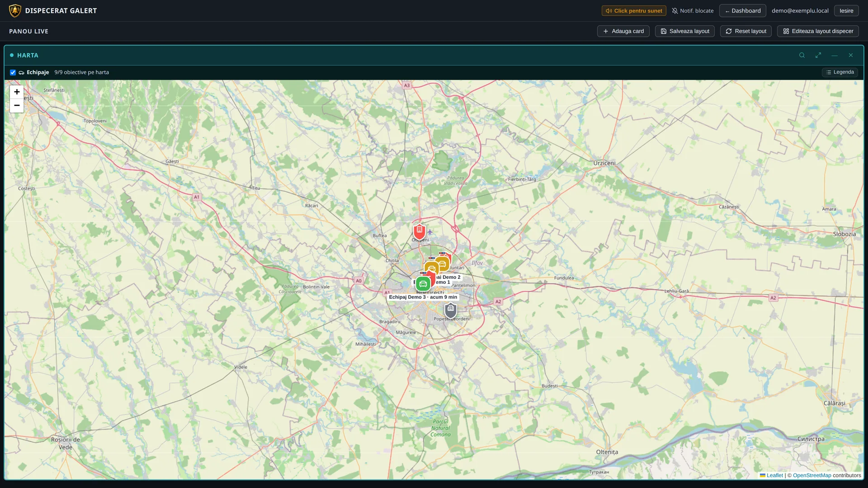Click Reset layout button
This screenshot has height=488, width=868.
pos(746,31)
